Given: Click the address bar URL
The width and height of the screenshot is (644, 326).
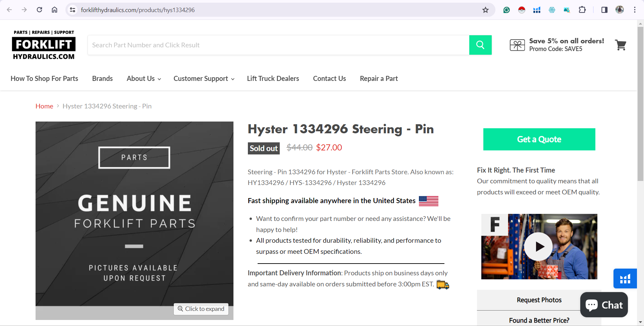Looking at the screenshot, I should pyautogui.click(x=138, y=10).
